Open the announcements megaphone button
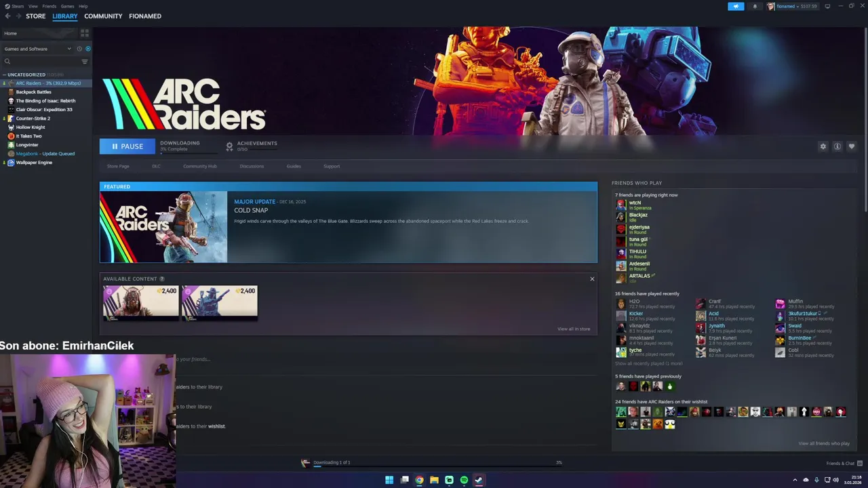 [736, 6]
